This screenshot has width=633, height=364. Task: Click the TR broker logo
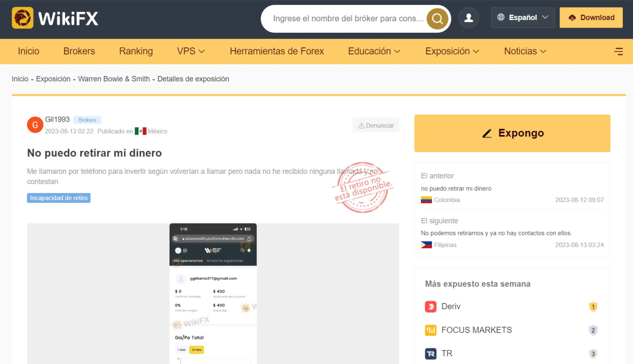pyautogui.click(x=430, y=353)
